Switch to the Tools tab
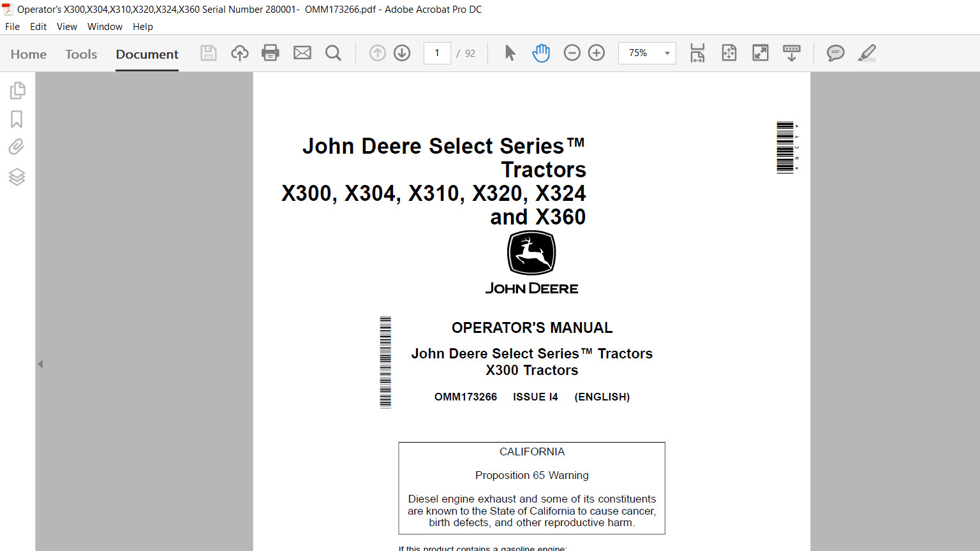The image size is (980, 551). pos(81,54)
